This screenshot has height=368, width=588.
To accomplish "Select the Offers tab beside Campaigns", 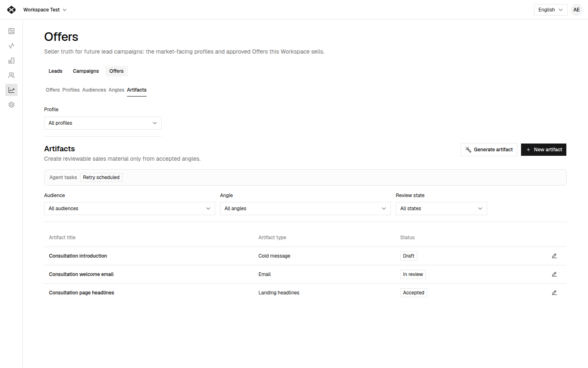I will click(116, 71).
